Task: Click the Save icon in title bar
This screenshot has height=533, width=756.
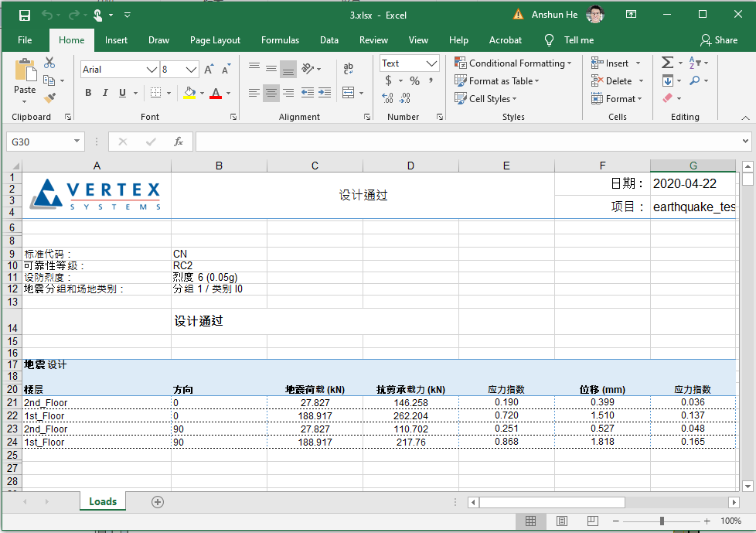Action: pyautogui.click(x=24, y=15)
